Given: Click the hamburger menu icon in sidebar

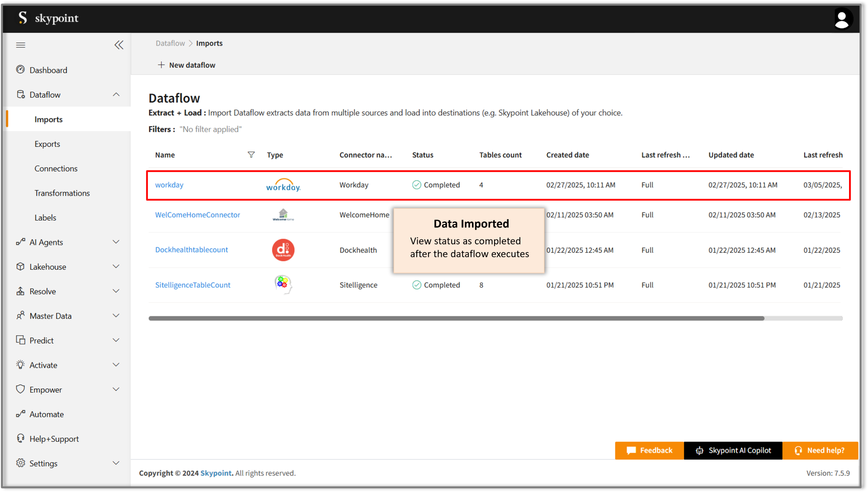Looking at the screenshot, I should [21, 45].
